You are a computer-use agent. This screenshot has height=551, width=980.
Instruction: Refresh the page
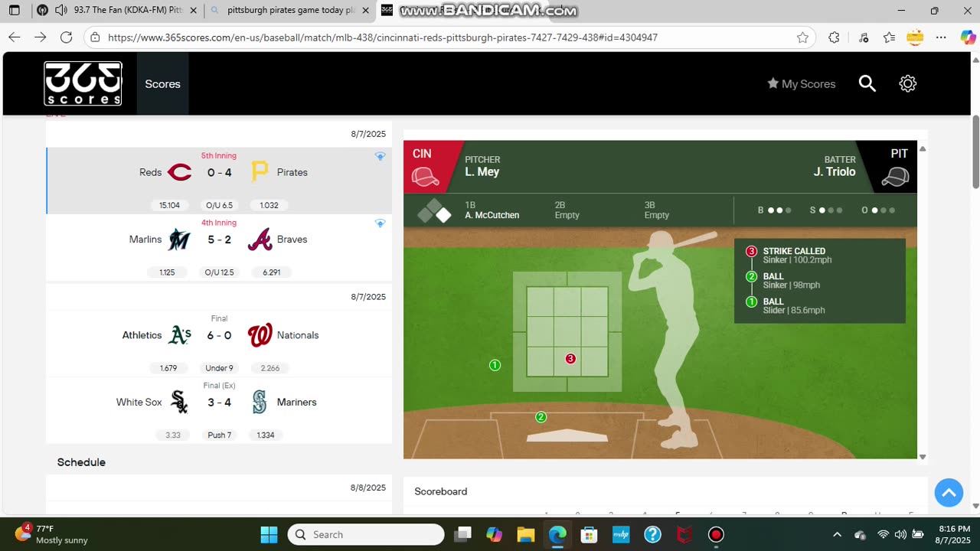click(67, 37)
